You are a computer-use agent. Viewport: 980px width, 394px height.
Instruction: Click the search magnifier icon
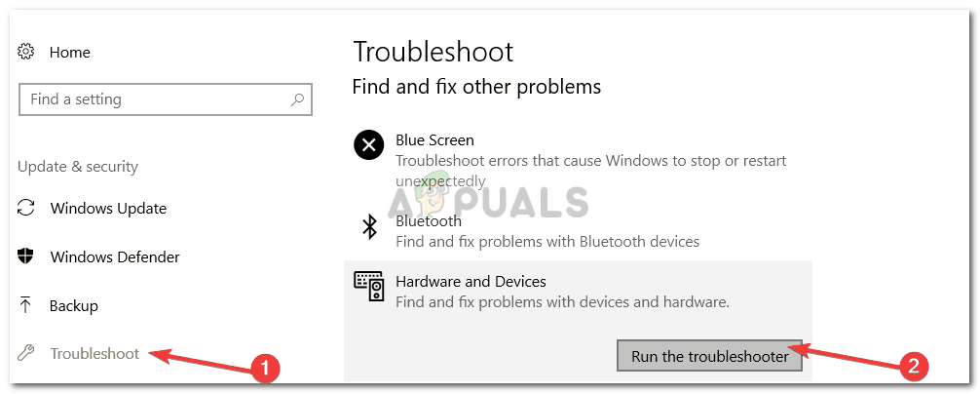pos(297,99)
